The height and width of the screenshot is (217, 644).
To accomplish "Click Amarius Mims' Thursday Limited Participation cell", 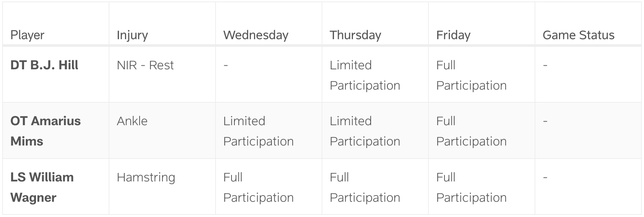I will pos(365,131).
